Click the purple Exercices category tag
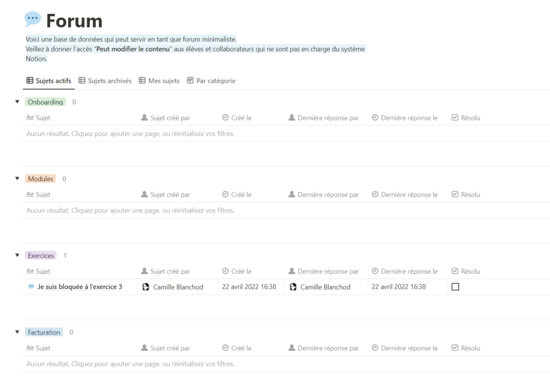Screen dimensions: 550x392 [x=40, y=256]
